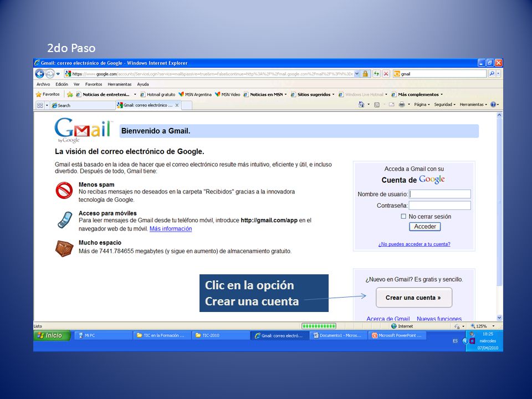
Task: Open the search provider options dropdown
Action: (498, 74)
